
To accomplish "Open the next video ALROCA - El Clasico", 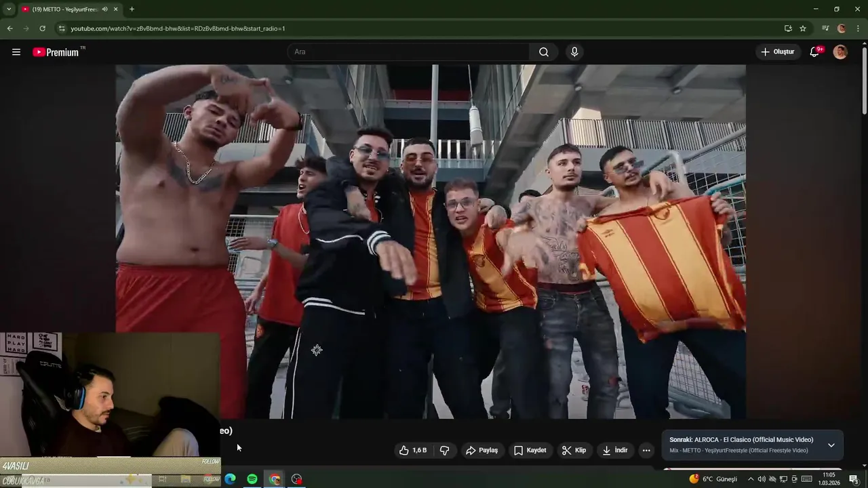I will pyautogui.click(x=741, y=440).
